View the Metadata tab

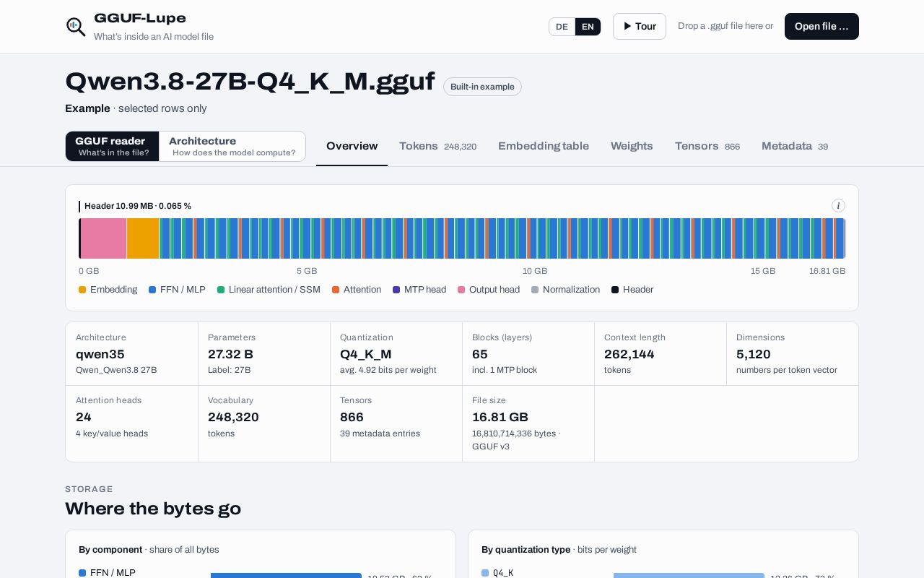pos(795,146)
